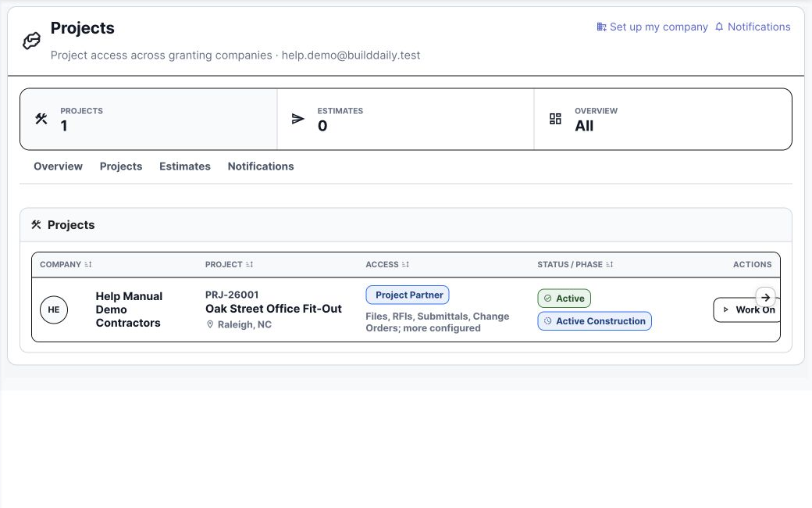Click the bell icon next to Notifications link
This screenshot has width=812, height=508.
pos(719,27)
